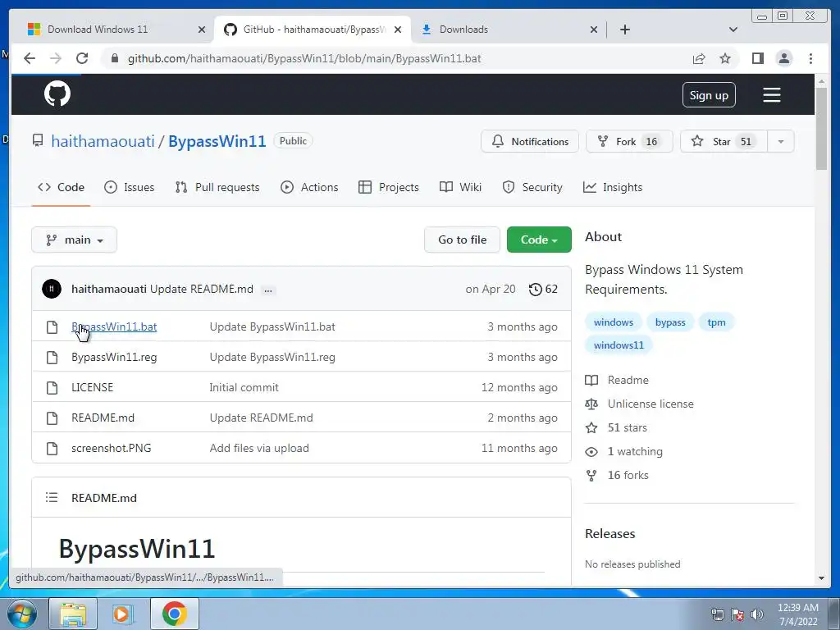Click the vertical scrollbar thumb
The height and width of the screenshot is (630, 840).
tap(821, 129)
